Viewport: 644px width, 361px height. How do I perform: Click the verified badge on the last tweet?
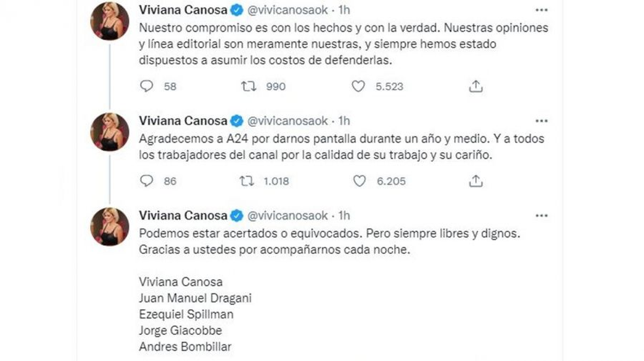point(237,216)
